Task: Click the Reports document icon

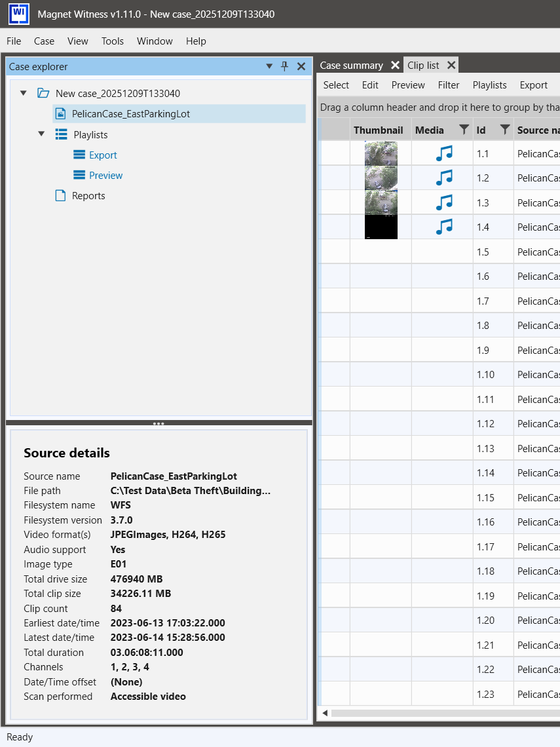Action: pos(60,195)
